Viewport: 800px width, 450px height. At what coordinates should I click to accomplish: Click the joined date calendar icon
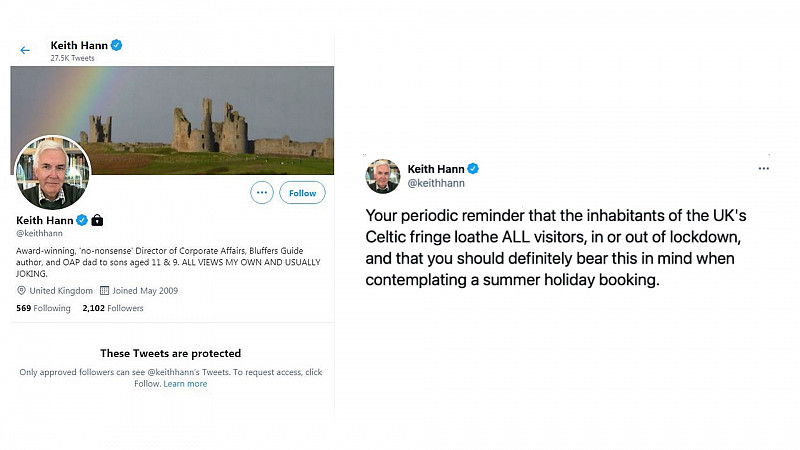104,290
